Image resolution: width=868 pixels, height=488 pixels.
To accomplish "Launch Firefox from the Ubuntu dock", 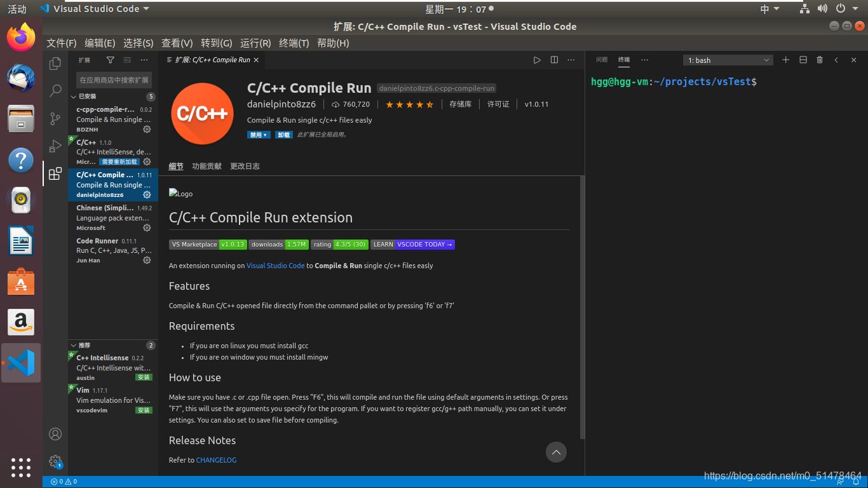I will click(21, 37).
